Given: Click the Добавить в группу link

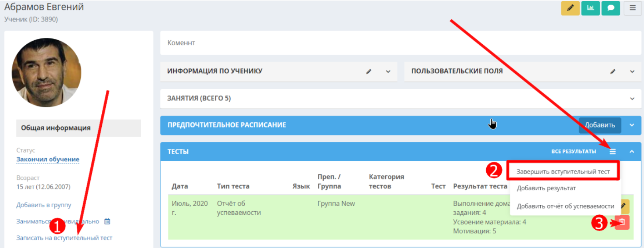Looking at the screenshot, I should click(44, 205).
